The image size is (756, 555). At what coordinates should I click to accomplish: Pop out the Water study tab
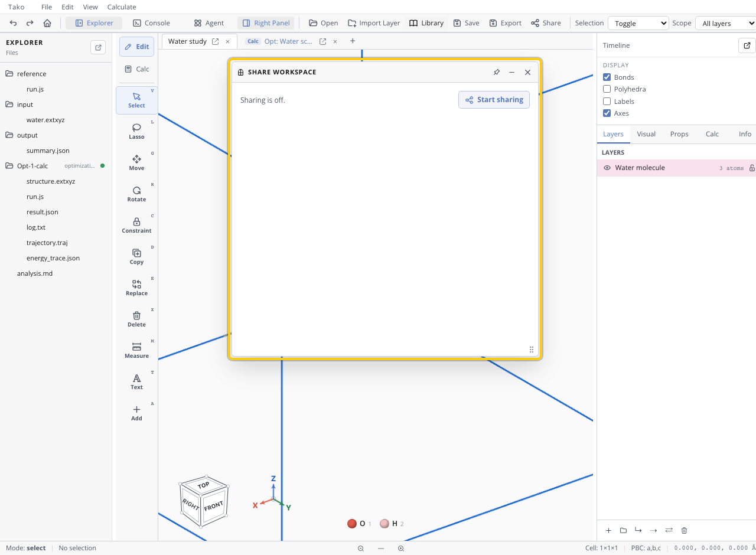point(216,41)
